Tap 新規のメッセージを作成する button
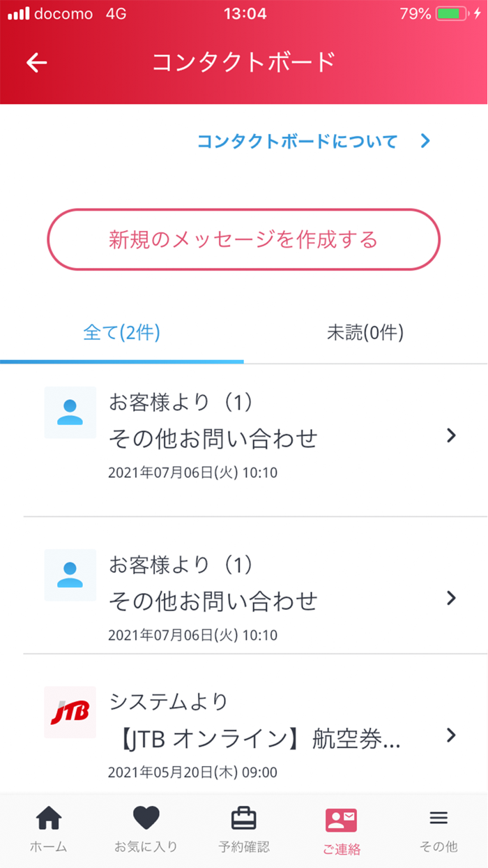 pyautogui.click(x=243, y=239)
